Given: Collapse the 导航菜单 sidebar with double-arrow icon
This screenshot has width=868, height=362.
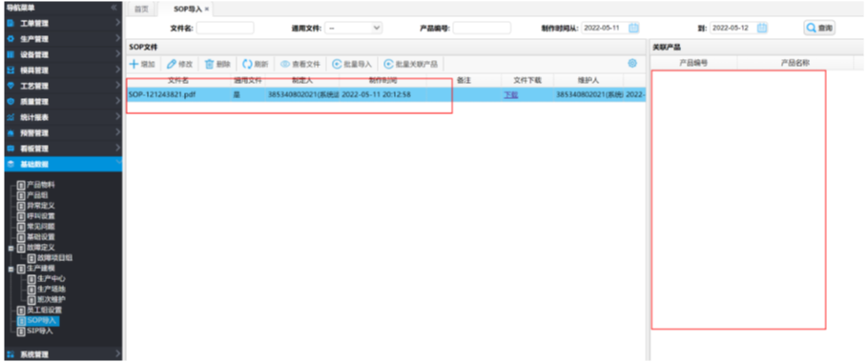Looking at the screenshot, I should click(114, 9).
